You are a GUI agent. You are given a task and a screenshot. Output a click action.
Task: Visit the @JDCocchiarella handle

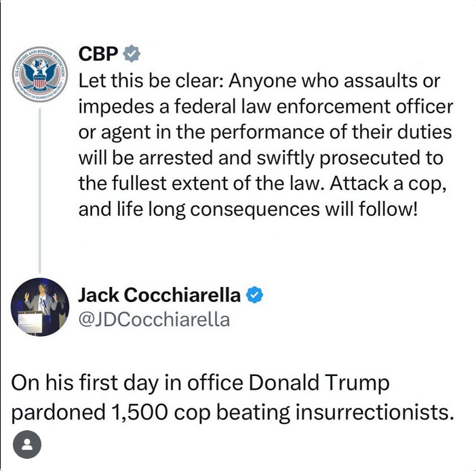(x=154, y=319)
